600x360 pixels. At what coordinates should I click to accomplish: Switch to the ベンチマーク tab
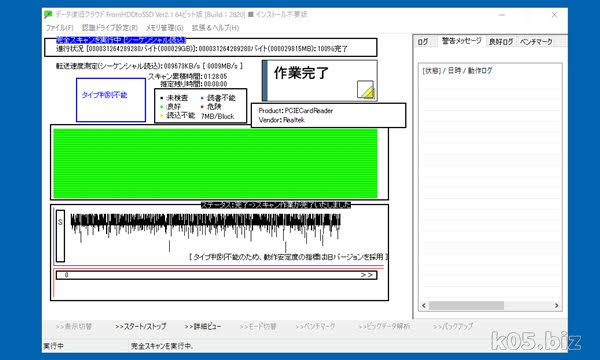click(x=536, y=42)
